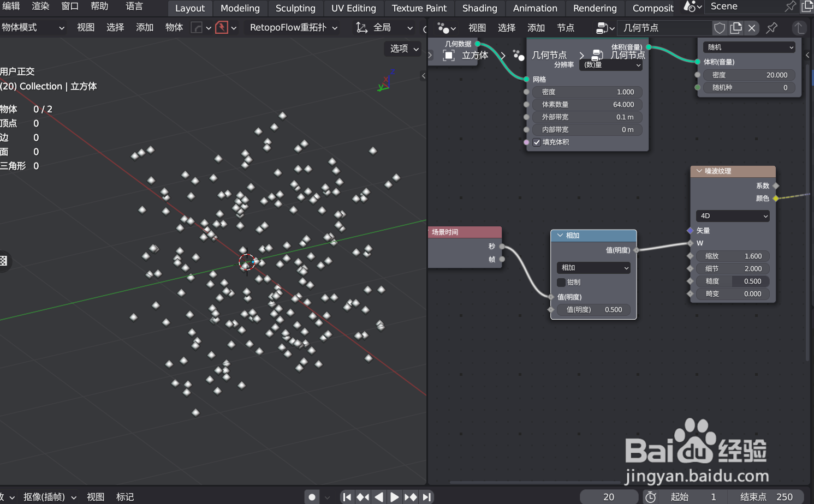This screenshot has height=504, width=814.
Task: Adjust the 细节 2.000 field
Action: tap(733, 269)
